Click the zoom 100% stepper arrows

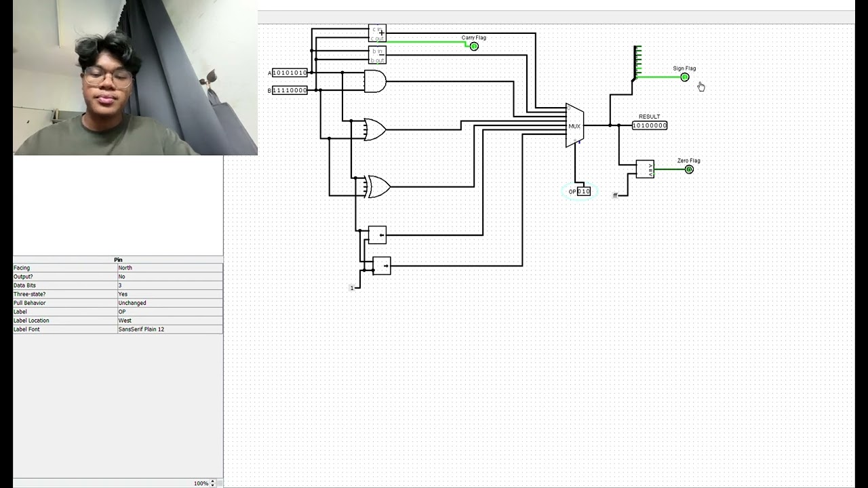tap(212, 483)
